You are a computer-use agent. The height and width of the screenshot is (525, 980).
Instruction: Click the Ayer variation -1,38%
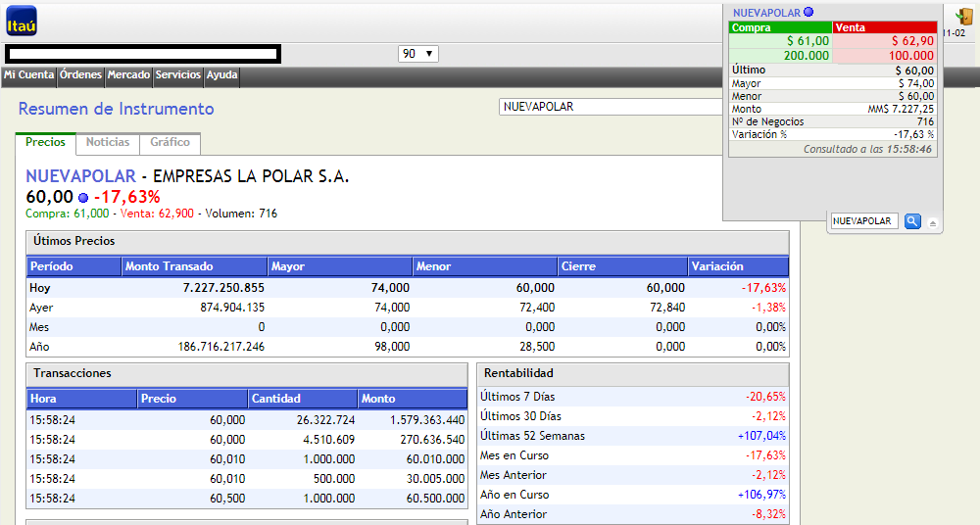click(x=768, y=308)
